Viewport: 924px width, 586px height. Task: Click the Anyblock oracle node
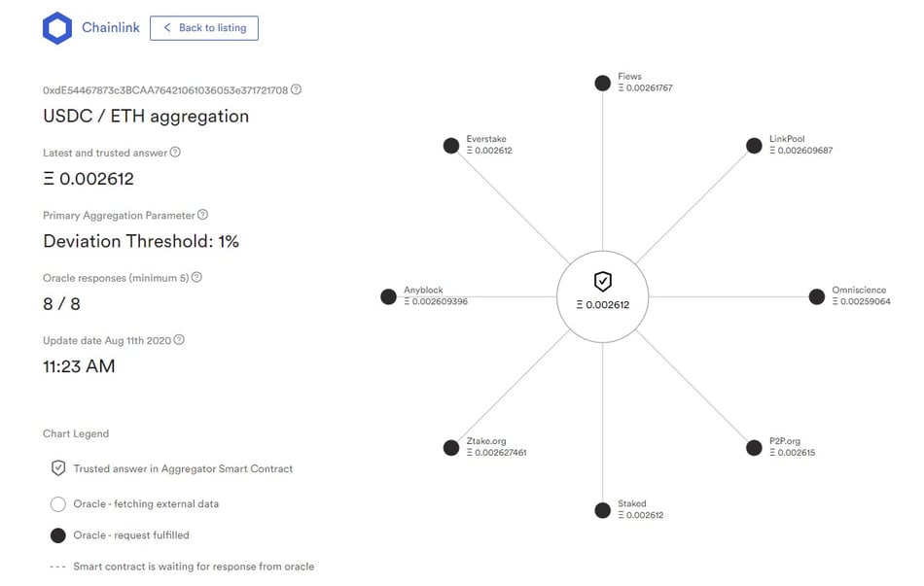387,296
